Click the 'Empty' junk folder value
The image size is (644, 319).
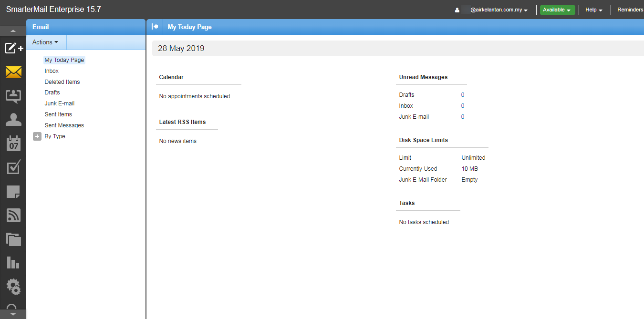pos(469,180)
